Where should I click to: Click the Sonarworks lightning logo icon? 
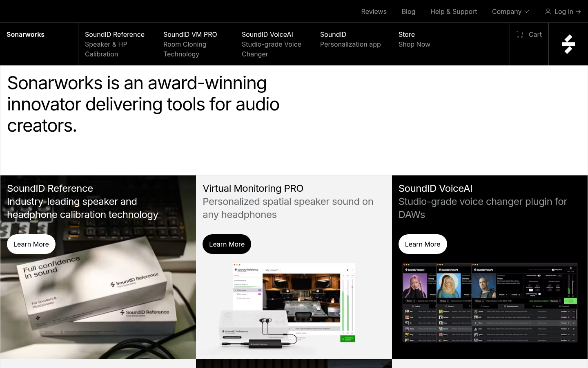(x=568, y=44)
